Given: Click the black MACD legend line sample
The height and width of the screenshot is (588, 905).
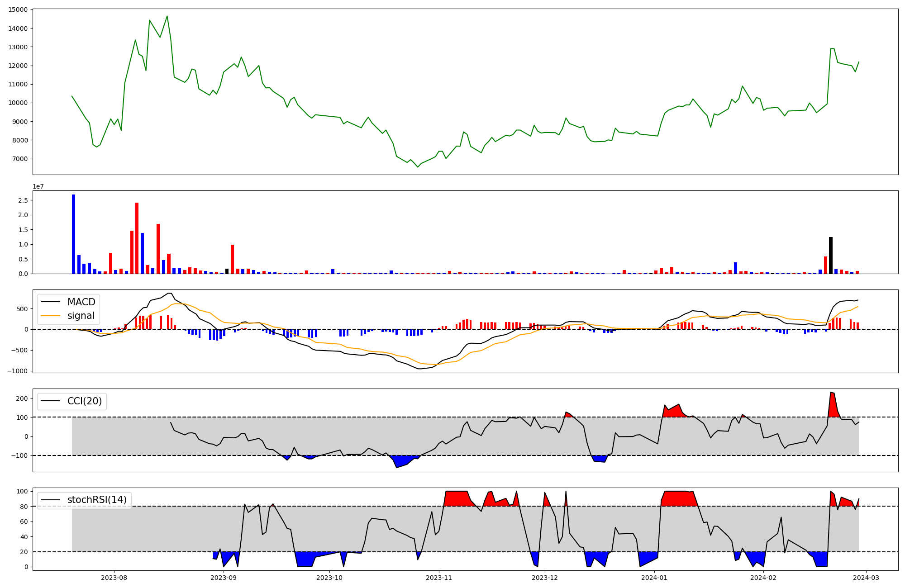Looking at the screenshot, I should (49, 302).
